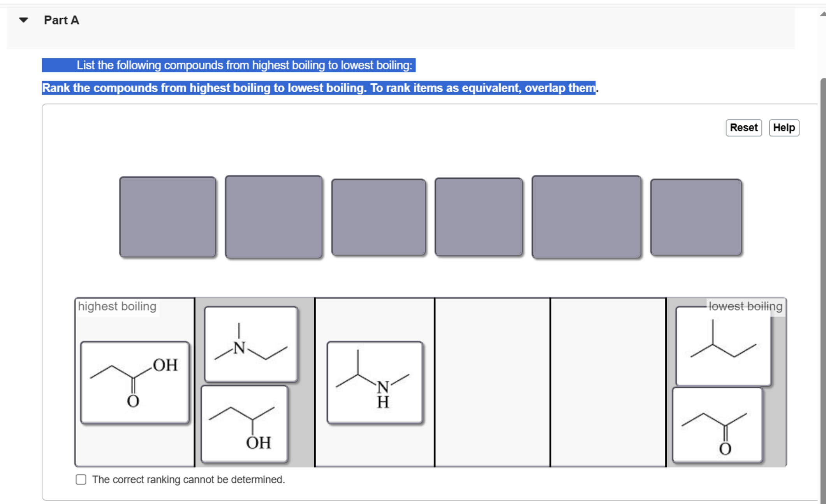
Task: Click the Part A heading text
Action: [61, 20]
